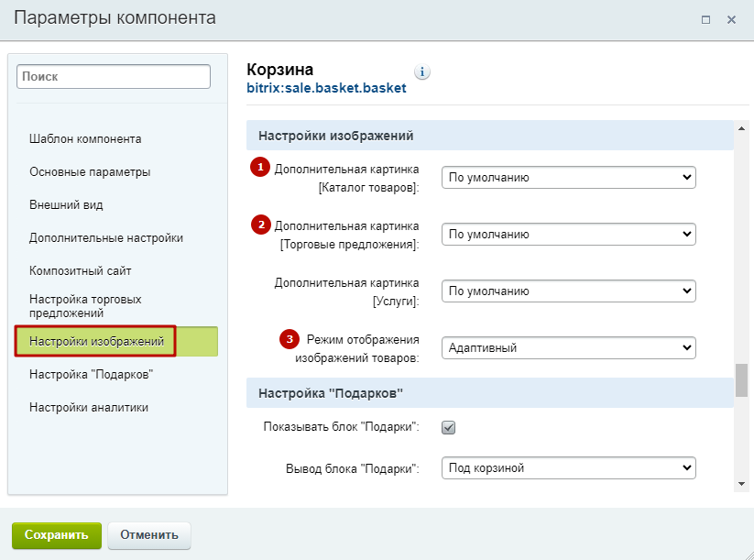Viewport: 754px width, 560px height.
Task: Go to Шаблон компонента section
Action: pos(85,139)
